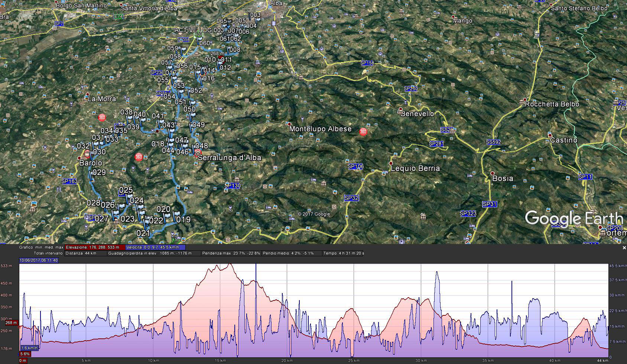Click the Barolo place label
The height and width of the screenshot is (364, 627).
coord(91,163)
